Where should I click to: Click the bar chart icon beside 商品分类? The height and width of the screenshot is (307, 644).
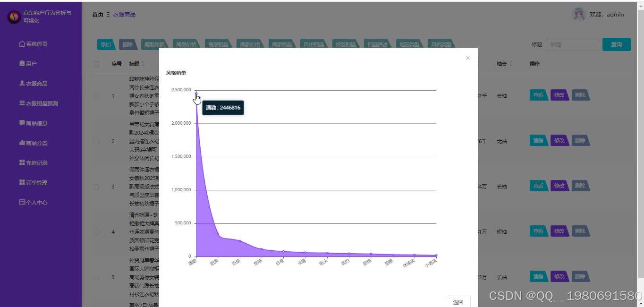(x=22, y=143)
